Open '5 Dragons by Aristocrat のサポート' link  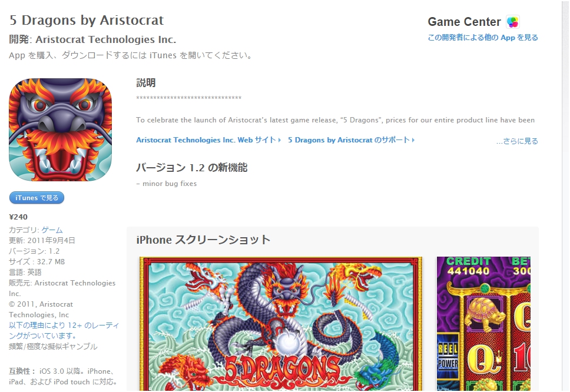coord(349,140)
